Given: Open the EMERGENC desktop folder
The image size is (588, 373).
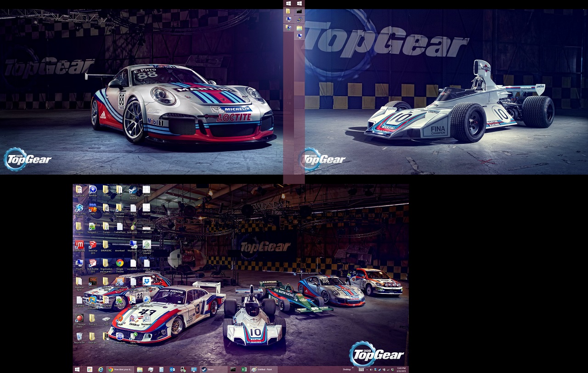Looking at the screenshot, I should click(x=106, y=247).
